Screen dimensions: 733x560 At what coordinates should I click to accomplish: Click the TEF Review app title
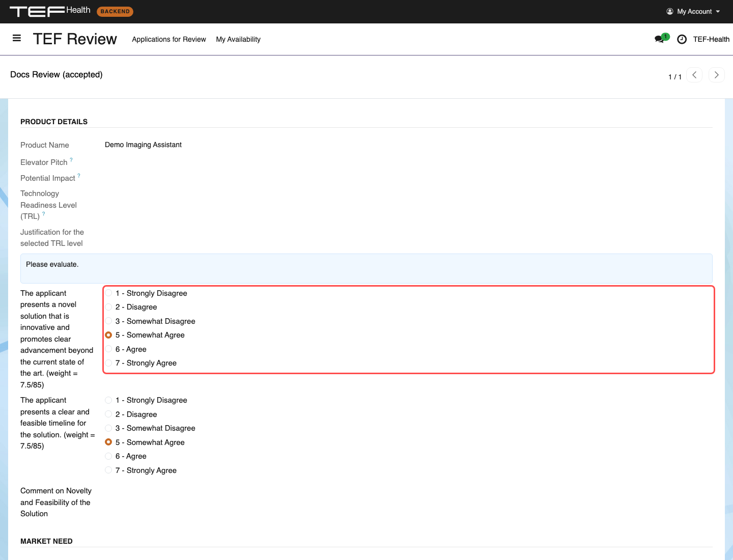(75, 39)
